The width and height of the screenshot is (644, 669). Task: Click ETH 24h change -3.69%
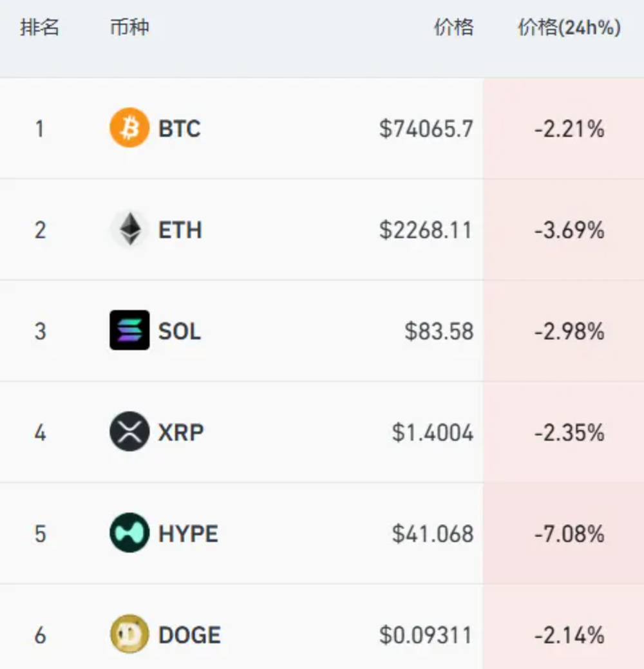tap(569, 230)
